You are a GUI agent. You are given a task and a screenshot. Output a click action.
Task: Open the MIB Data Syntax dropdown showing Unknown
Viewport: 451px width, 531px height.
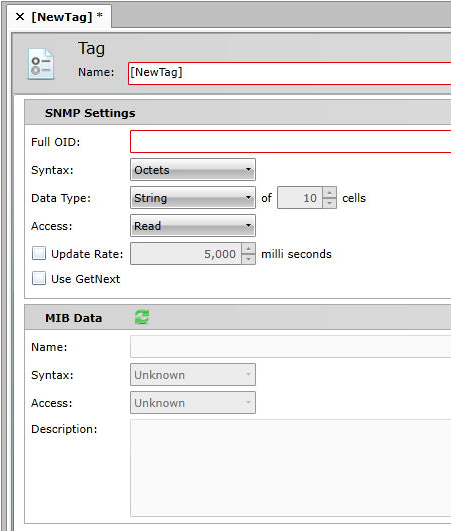[193, 375]
